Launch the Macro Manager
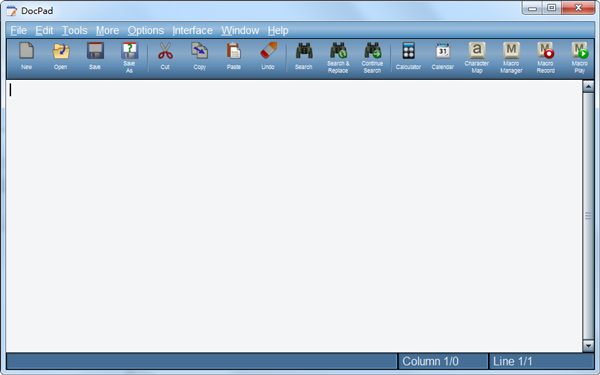The width and height of the screenshot is (600, 375). point(511,57)
